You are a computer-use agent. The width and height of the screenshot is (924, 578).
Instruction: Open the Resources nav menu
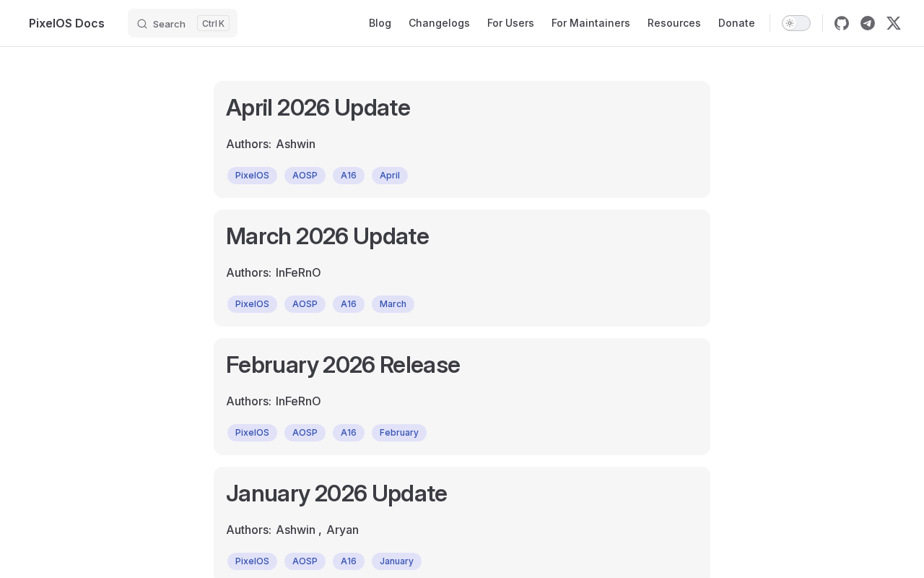tap(674, 23)
